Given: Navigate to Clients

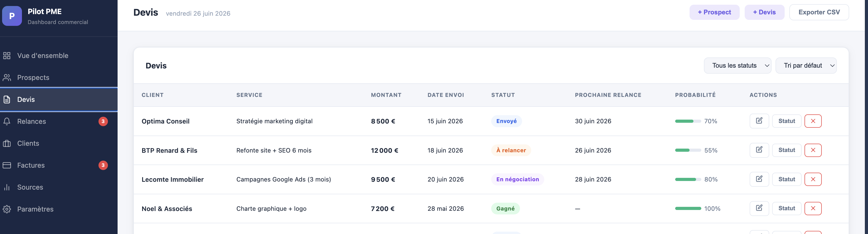Looking at the screenshot, I should pyautogui.click(x=59, y=143).
